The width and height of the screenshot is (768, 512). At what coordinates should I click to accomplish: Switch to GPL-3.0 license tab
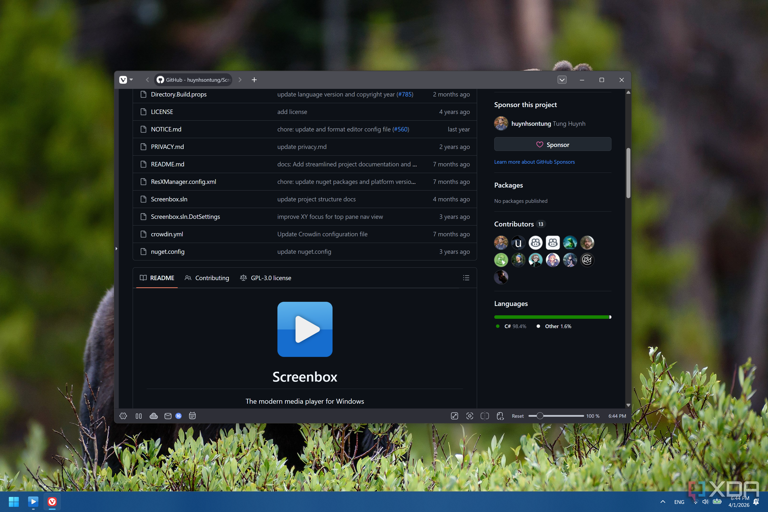266,278
